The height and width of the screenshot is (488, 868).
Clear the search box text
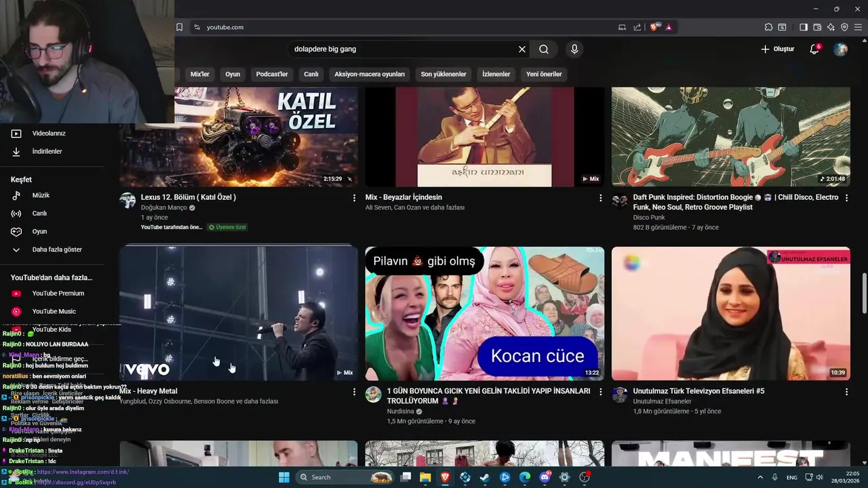click(522, 49)
